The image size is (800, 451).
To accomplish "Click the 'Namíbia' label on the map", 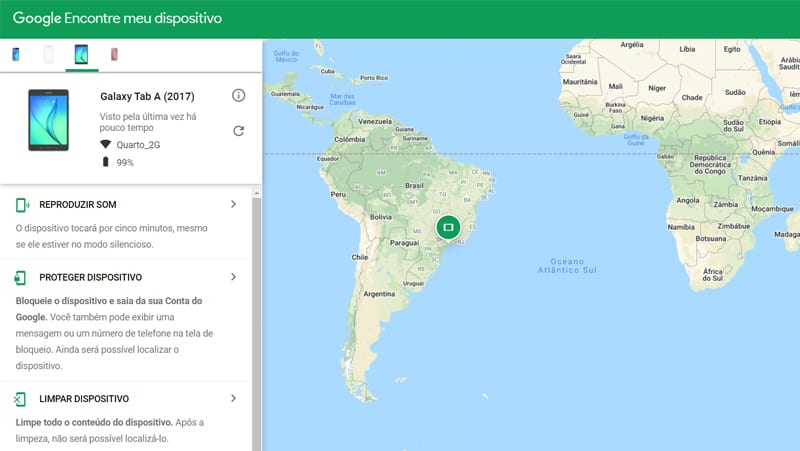I will point(681,227).
